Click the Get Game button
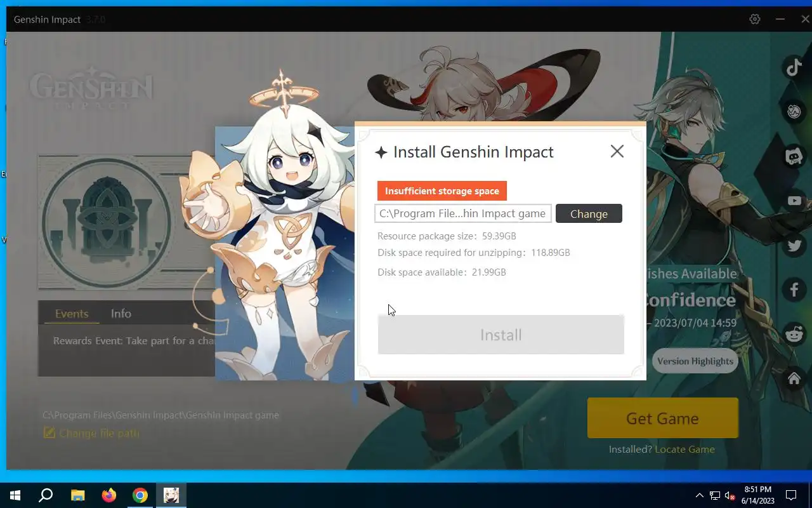 [662, 418]
